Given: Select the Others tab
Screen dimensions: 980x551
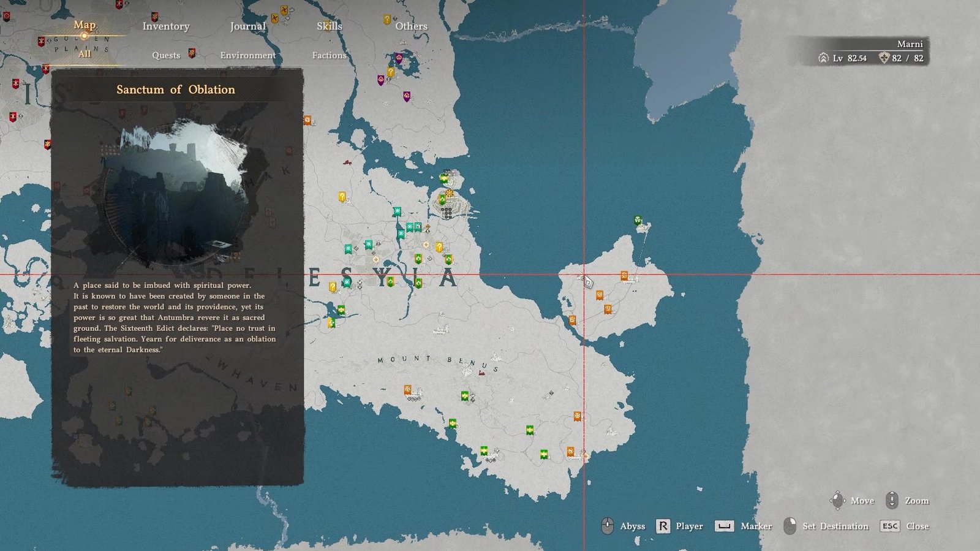Looking at the screenshot, I should click(x=411, y=26).
